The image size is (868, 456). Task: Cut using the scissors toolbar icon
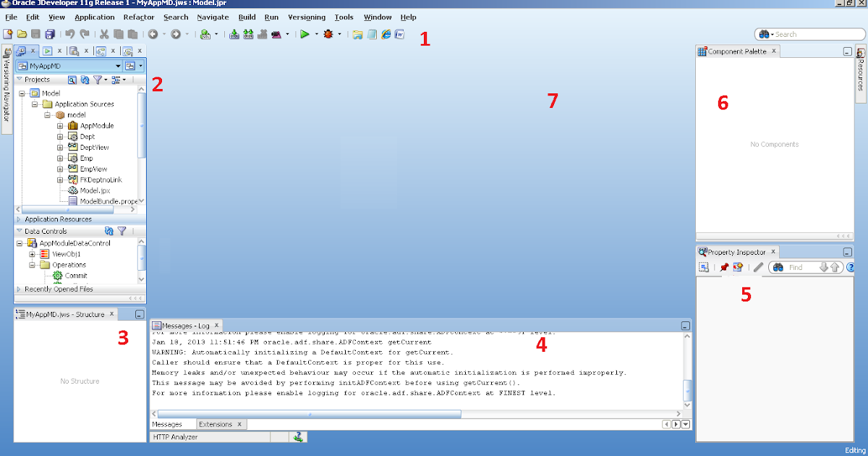click(x=103, y=33)
